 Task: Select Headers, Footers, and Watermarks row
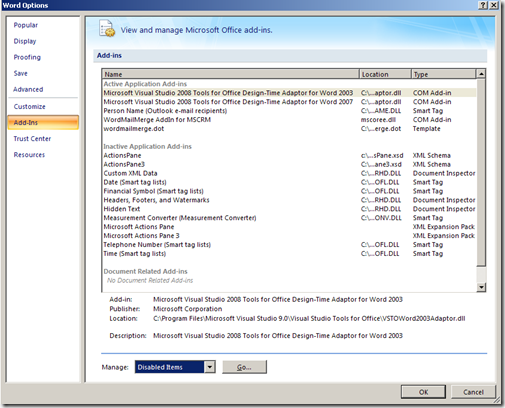point(289,200)
